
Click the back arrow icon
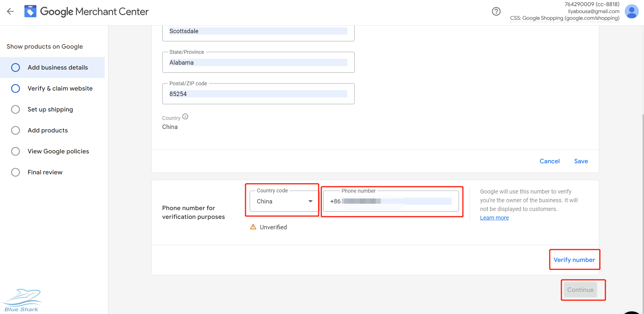[x=10, y=12]
